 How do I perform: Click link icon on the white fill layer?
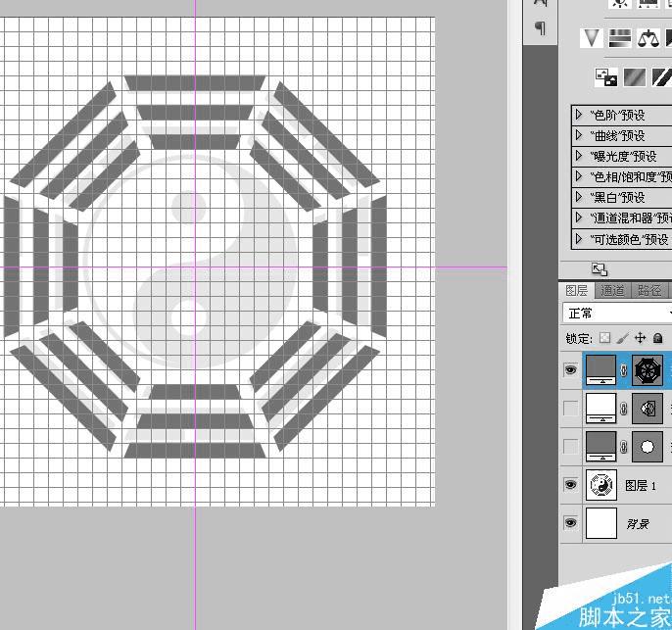point(624,409)
